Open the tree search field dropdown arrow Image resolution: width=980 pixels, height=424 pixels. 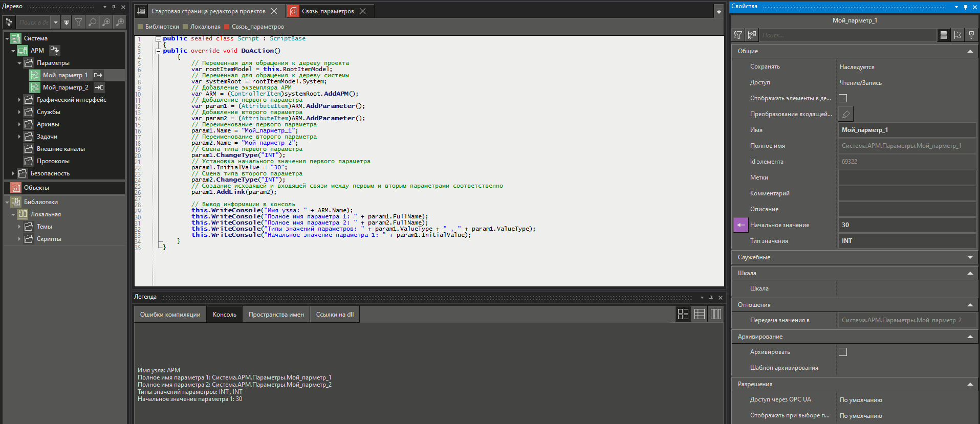click(x=56, y=23)
